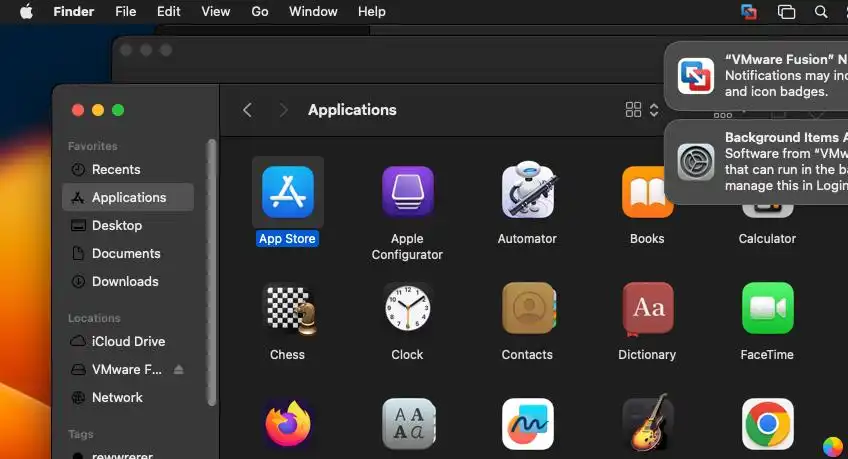Image resolution: width=848 pixels, height=459 pixels.
Task: Open the FaceTime app icon
Action: point(768,308)
